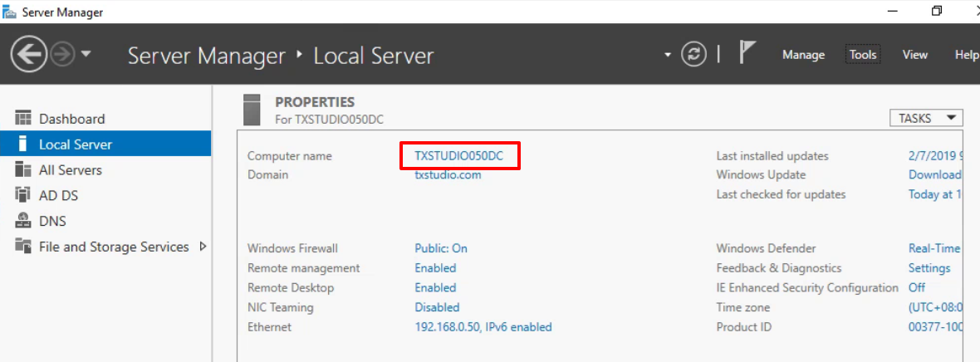
Task: Open the Tools menu
Action: [863, 55]
